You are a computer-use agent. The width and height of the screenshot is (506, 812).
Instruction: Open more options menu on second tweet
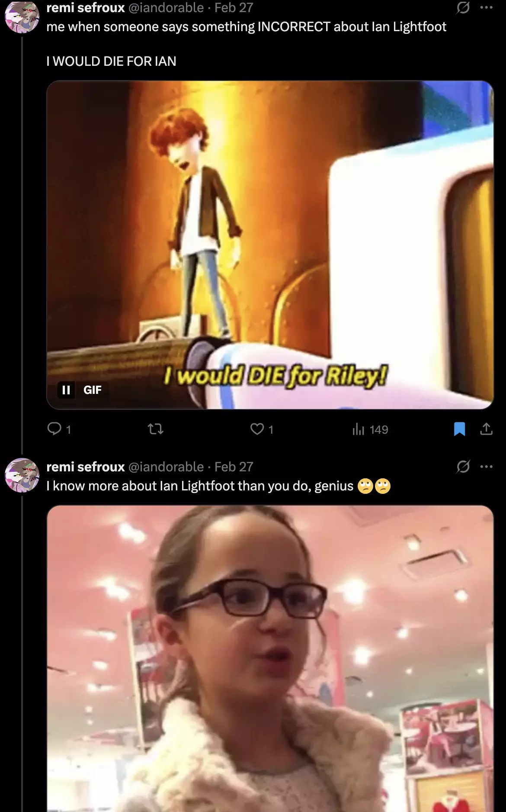pos(487,467)
